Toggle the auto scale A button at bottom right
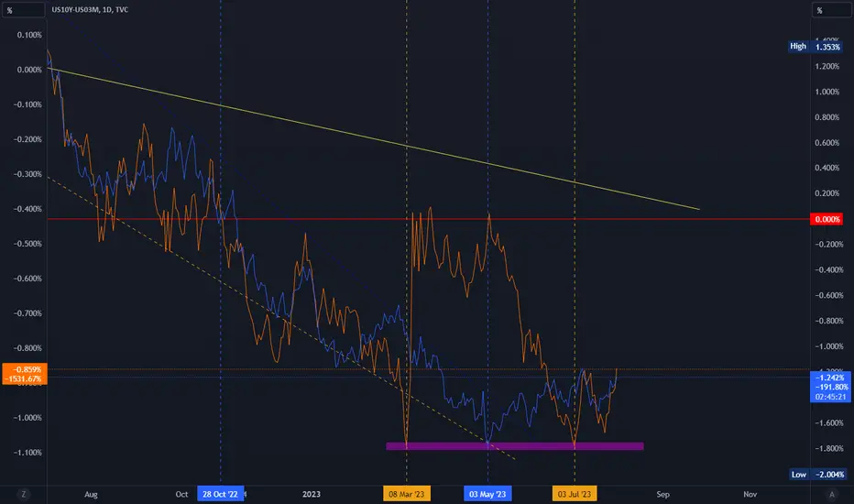Viewport: 854px width, 504px height. tap(832, 494)
